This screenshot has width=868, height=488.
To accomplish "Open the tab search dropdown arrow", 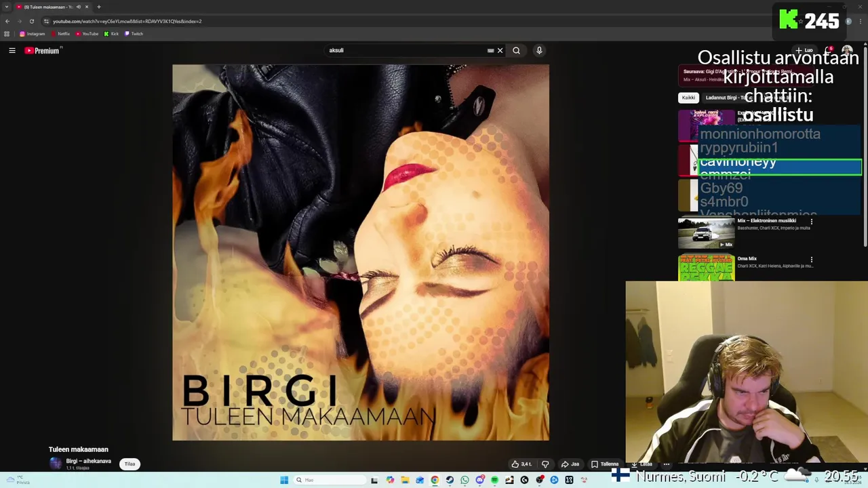I will coord(7,7).
